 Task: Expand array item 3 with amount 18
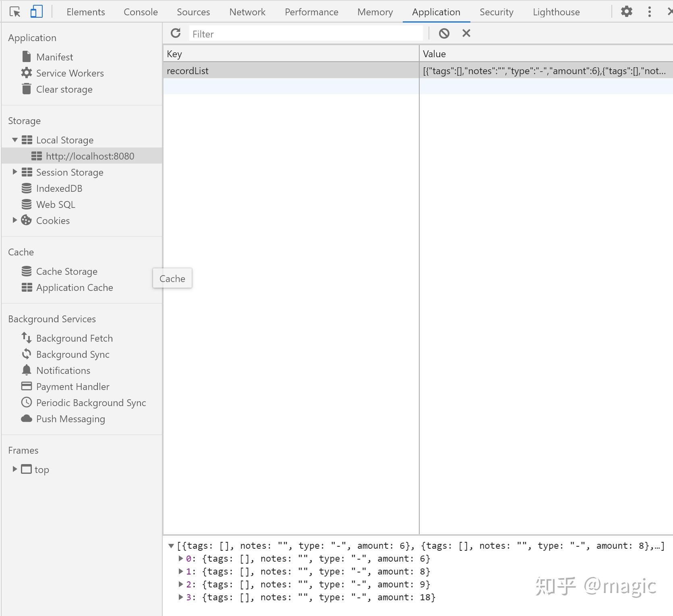(x=181, y=597)
